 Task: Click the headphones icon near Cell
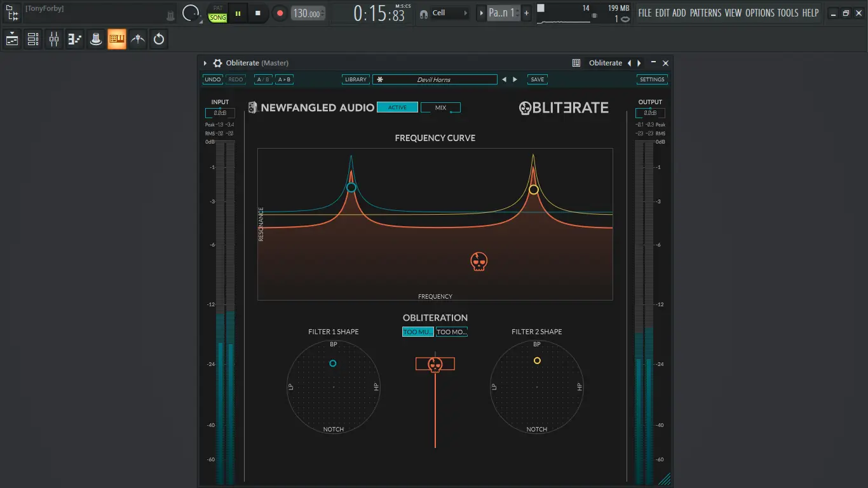coord(424,13)
